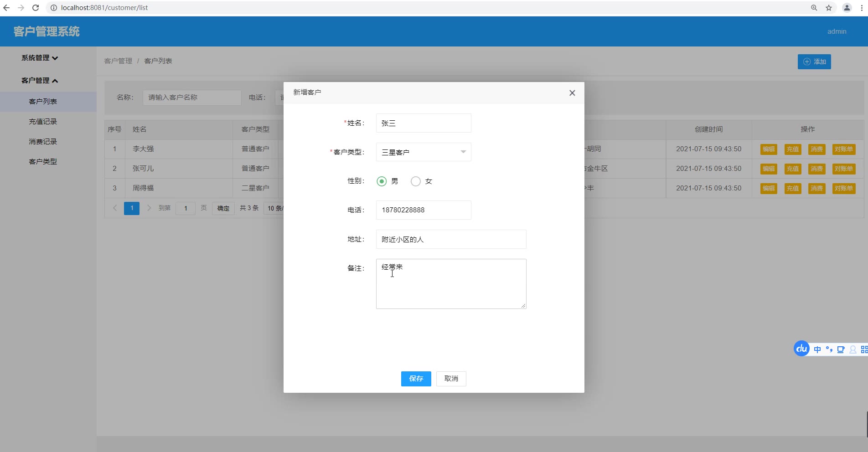Click 对账单 for the 张可儿 row
Viewport: 868px width, 452px height.
pos(844,169)
